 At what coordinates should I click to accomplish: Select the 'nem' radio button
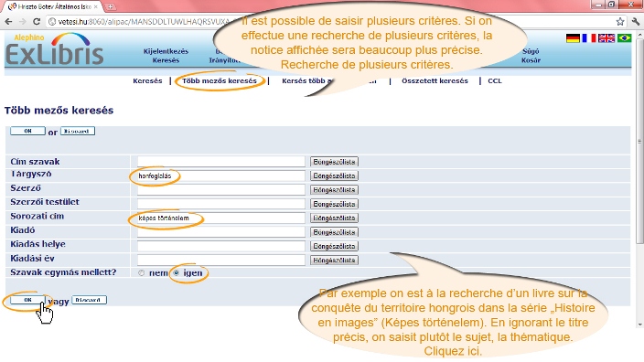[x=141, y=273]
